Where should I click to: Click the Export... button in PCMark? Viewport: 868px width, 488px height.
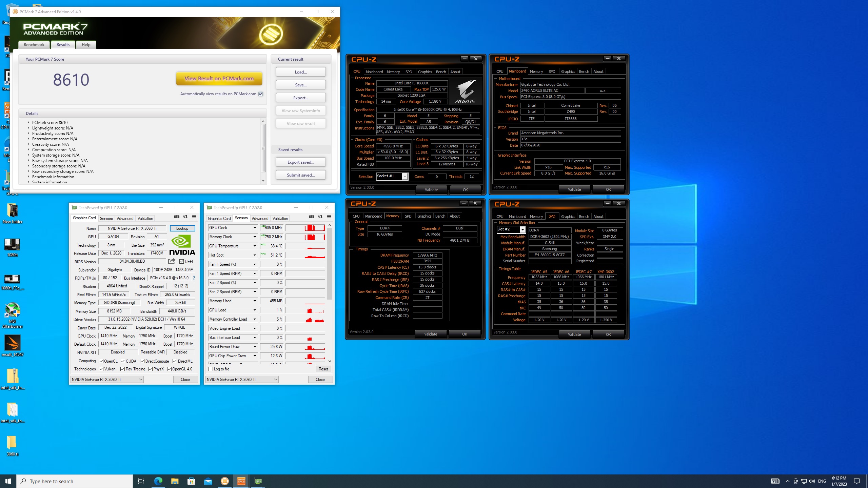(301, 98)
